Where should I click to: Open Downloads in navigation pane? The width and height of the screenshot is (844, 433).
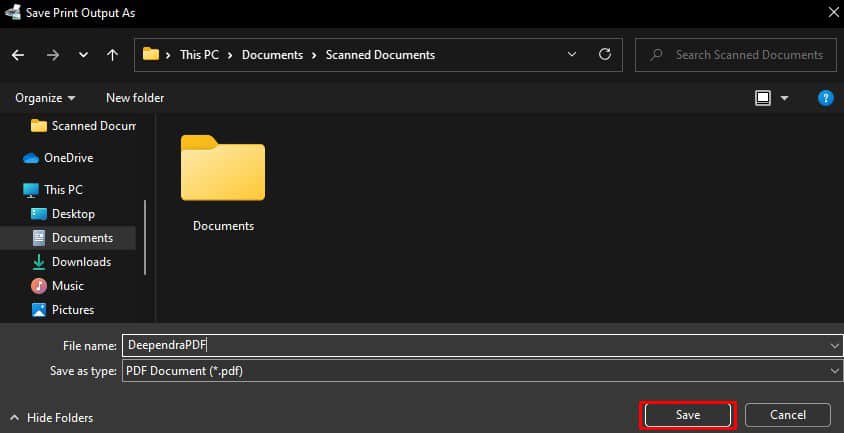click(71, 262)
